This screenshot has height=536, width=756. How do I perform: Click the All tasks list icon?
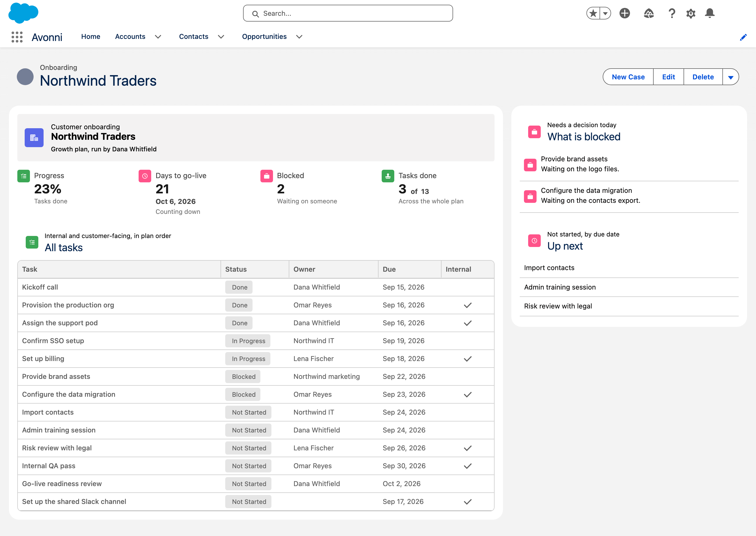click(x=32, y=242)
